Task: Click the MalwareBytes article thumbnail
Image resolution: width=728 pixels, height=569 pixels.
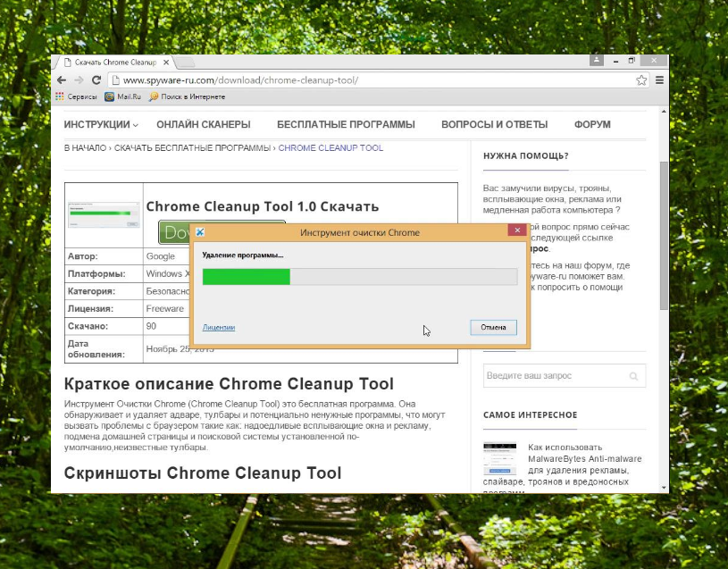Action: click(x=499, y=458)
